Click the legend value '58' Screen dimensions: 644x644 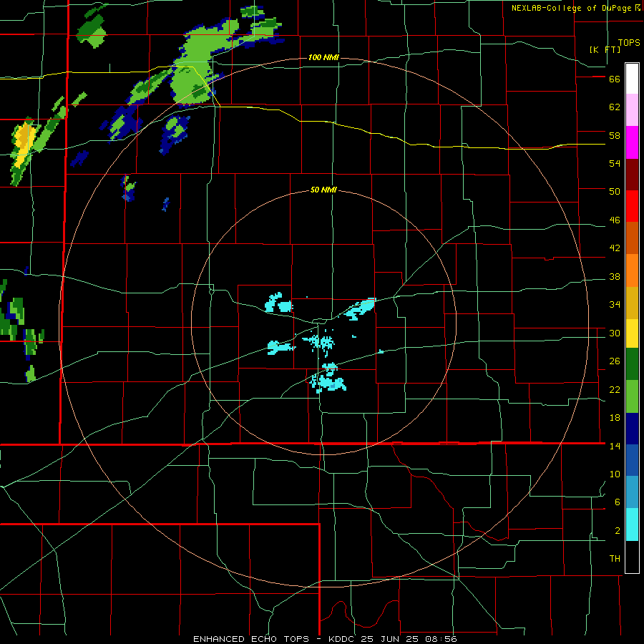click(615, 135)
